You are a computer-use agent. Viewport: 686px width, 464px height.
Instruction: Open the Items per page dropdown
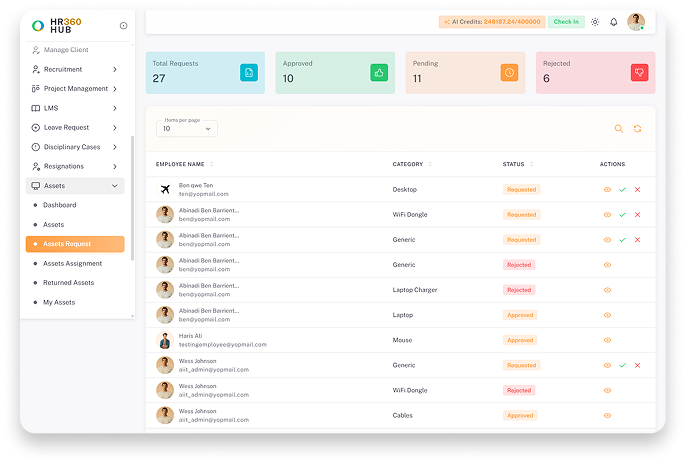tap(187, 129)
